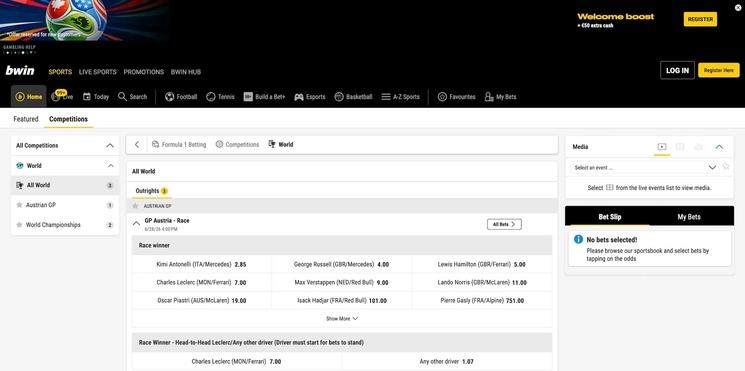The image size is (745, 371).
Task: Select the Media video icon
Action: pyautogui.click(x=662, y=147)
